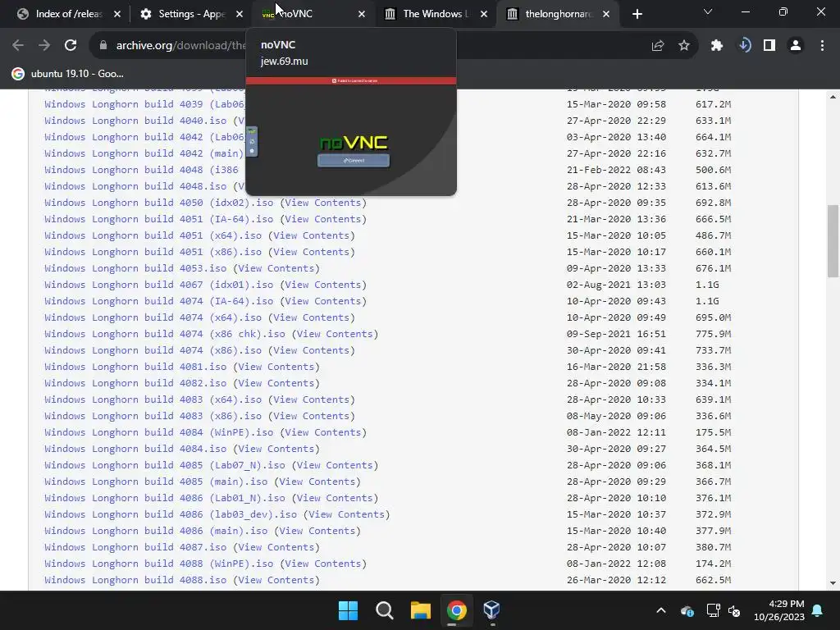Close the Settings - Apps tab
840x630 pixels.
click(240, 14)
